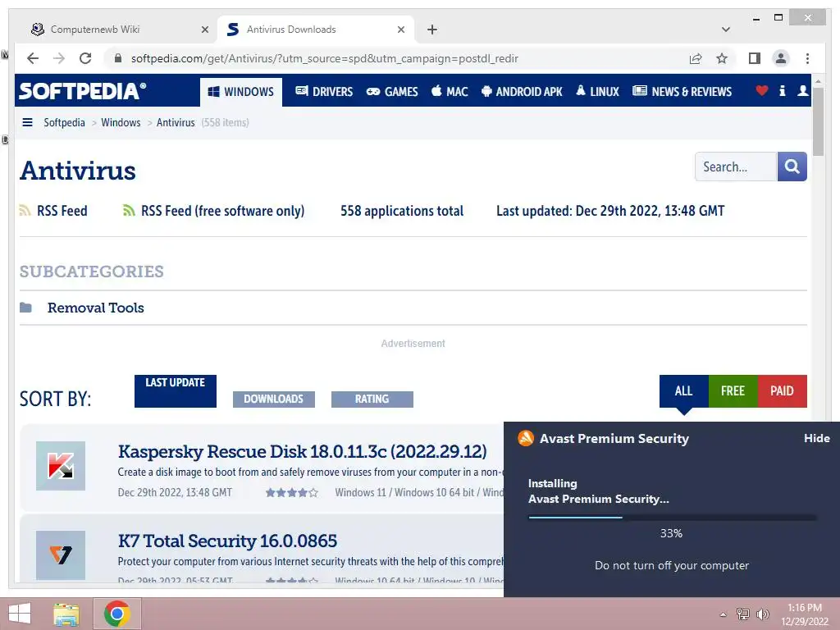Click the Softpedia breadcrumb link

[64, 122]
